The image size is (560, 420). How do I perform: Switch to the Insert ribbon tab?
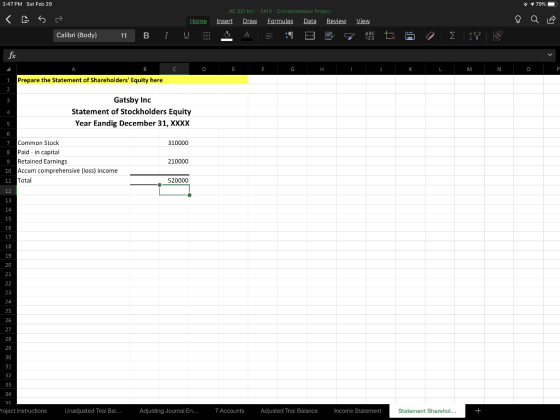(224, 21)
